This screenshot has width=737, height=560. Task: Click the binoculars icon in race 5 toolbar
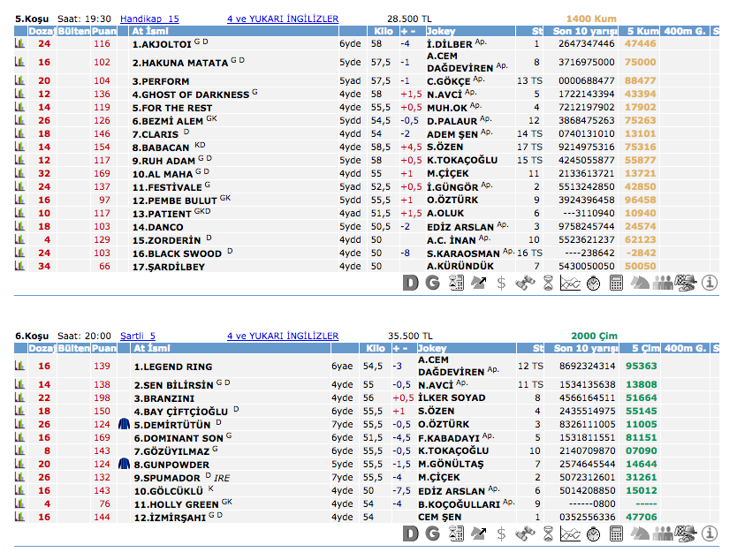click(x=525, y=283)
